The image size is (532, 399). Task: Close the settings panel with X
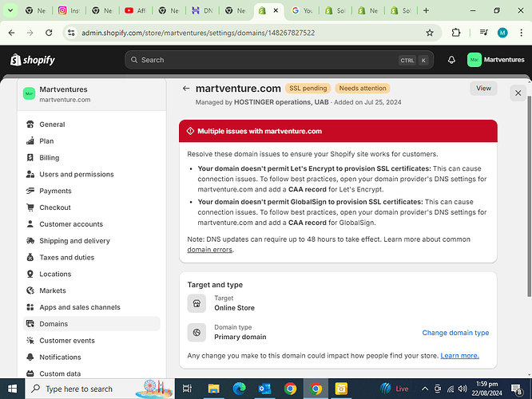518,93
